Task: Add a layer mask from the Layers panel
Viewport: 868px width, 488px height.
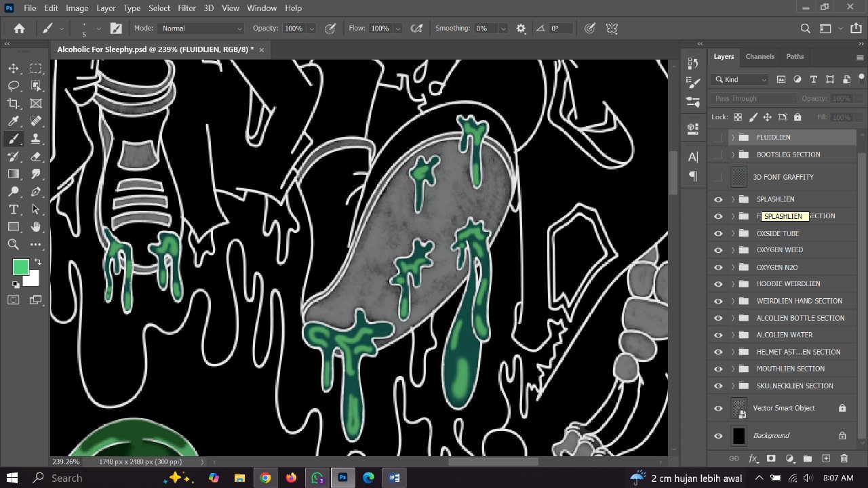Action: point(771,459)
